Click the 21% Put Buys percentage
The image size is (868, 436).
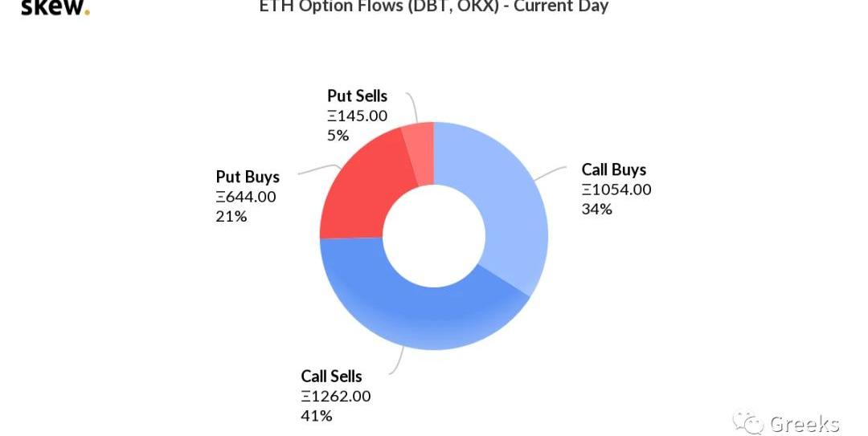[x=231, y=216]
